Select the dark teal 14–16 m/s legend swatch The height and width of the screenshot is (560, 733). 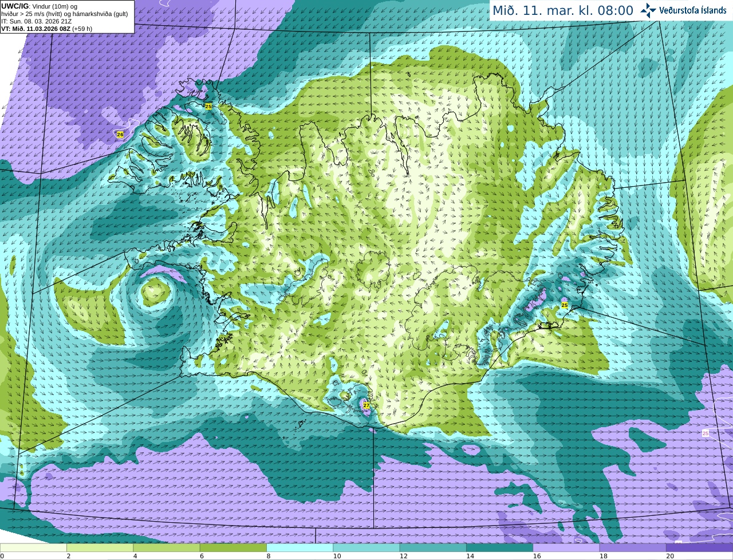[x=499, y=547]
